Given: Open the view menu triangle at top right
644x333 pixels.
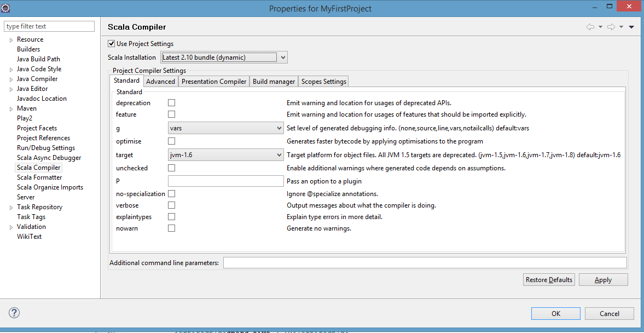Looking at the screenshot, I should click(632, 27).
